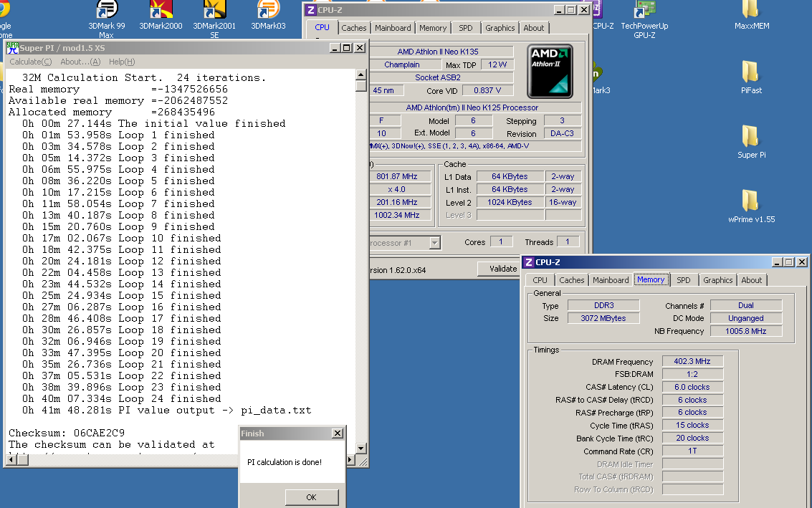The height and width of the screenshot is (508, 812).
Task: Click the PI value output pi_data.txt line
Action: pyautogui.click(x=167, y=410)
